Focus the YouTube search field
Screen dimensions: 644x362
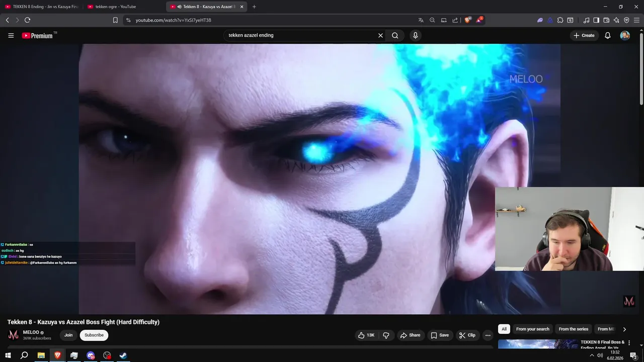point(301,35)
